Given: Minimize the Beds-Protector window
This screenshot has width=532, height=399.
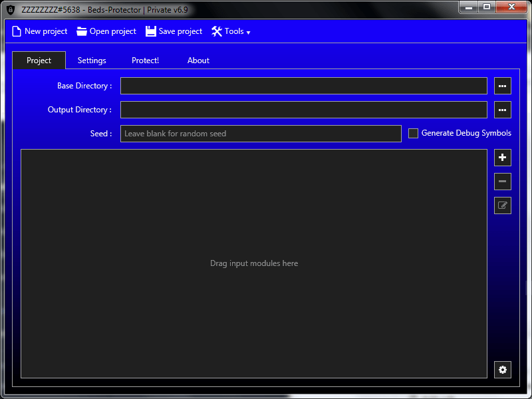Looking at the screenshot, I should pos(469,7).
